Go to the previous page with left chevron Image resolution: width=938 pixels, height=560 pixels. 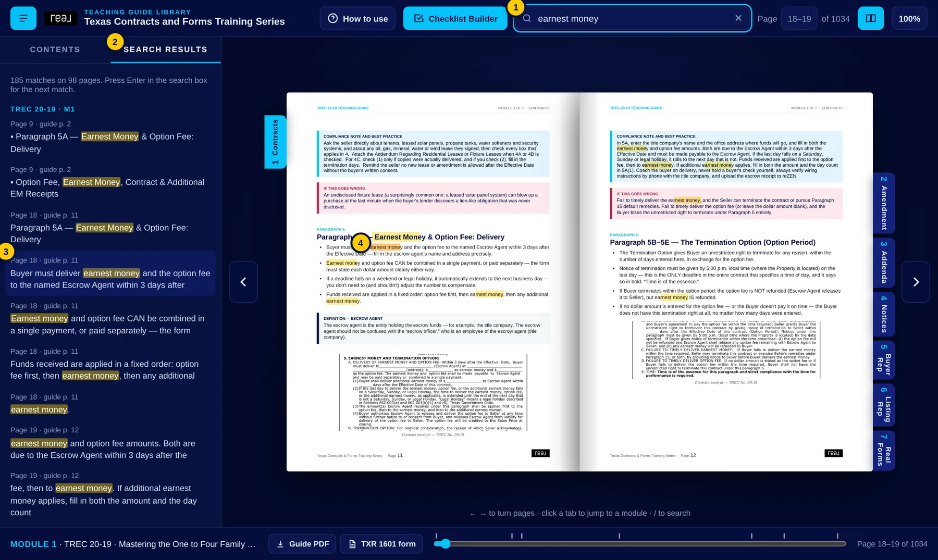(x=243, y=282)
